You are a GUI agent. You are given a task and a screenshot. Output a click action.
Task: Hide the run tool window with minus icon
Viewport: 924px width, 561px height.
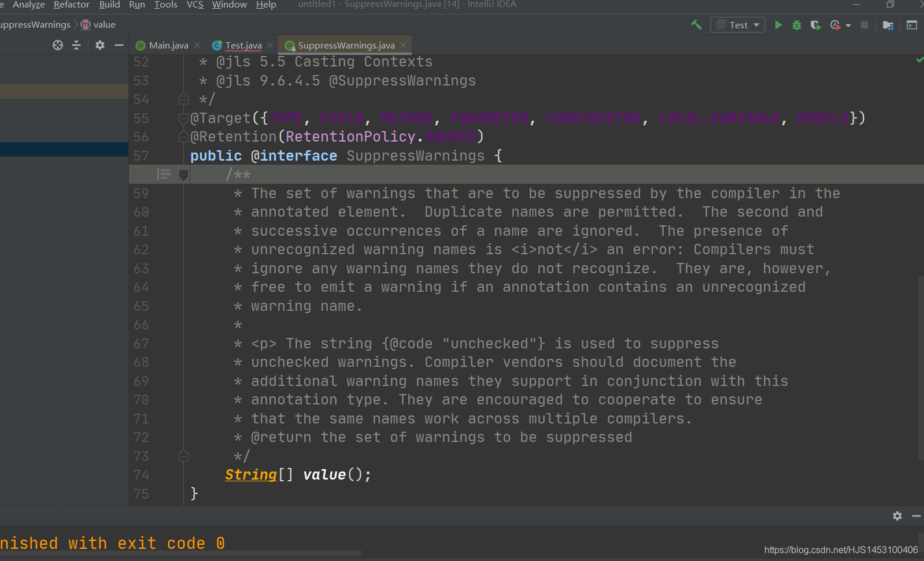point(916,516)
